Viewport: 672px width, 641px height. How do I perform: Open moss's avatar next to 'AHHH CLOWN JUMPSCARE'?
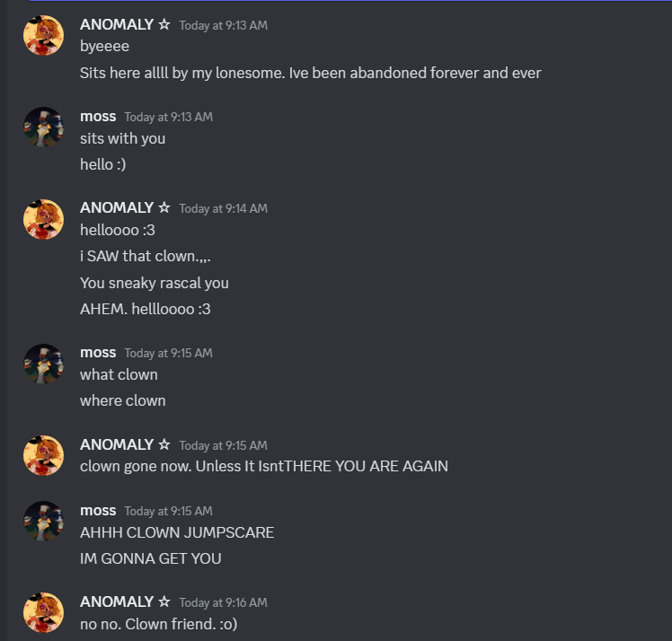pos(43,521)
